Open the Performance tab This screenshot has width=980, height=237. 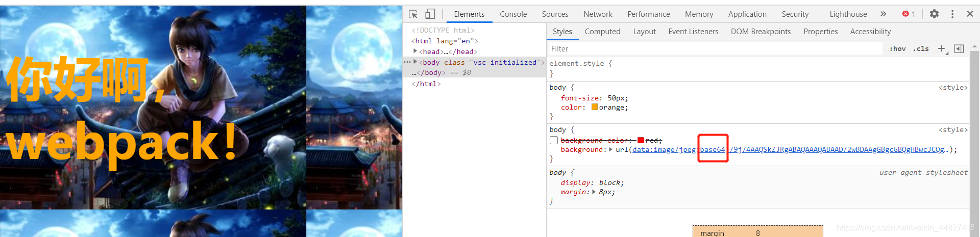(x=649, y=14)
